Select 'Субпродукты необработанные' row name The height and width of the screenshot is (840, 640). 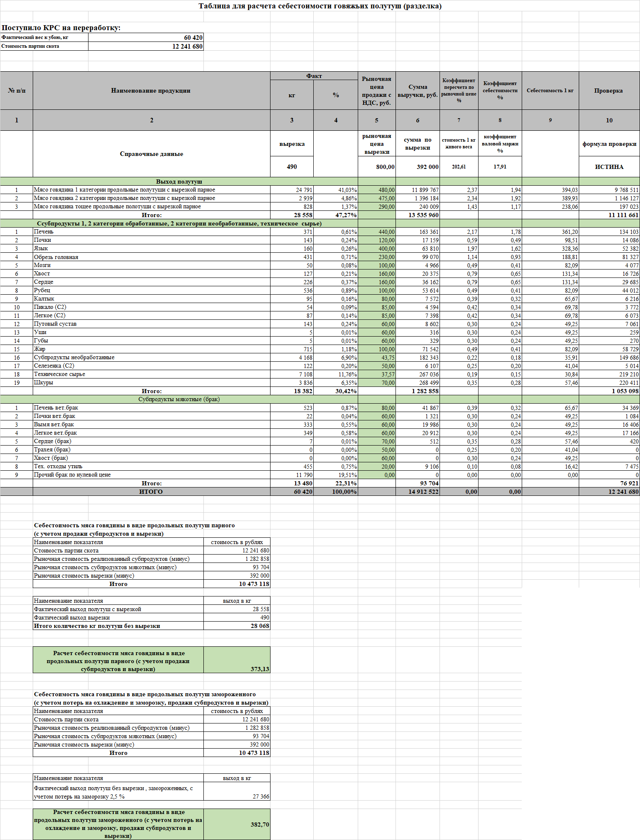(151, 358)
